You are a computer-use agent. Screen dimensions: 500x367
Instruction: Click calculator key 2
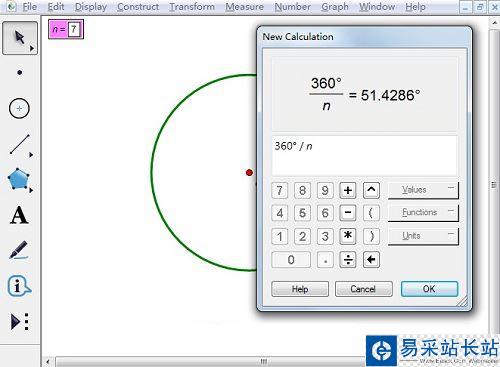(x=302, y=236)
